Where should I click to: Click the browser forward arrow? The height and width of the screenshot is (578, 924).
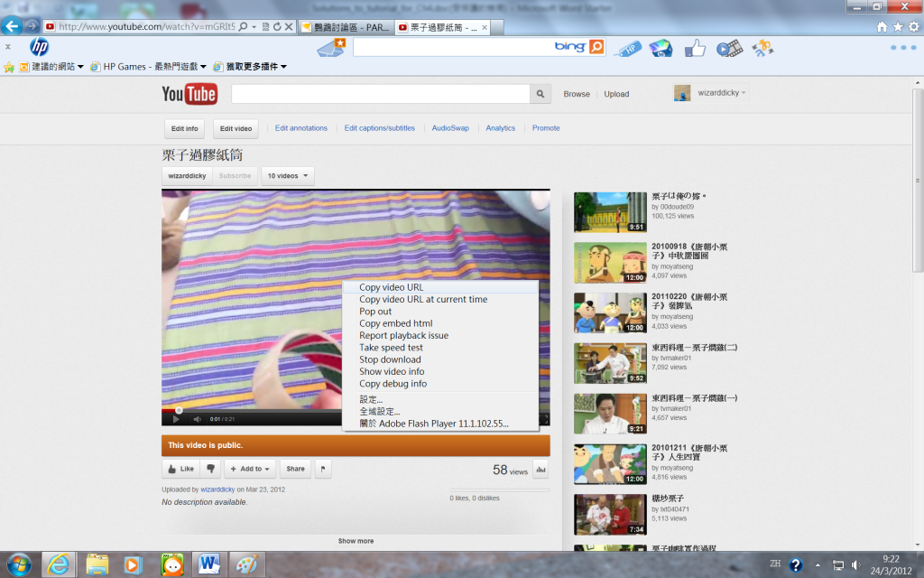[32, 26]
